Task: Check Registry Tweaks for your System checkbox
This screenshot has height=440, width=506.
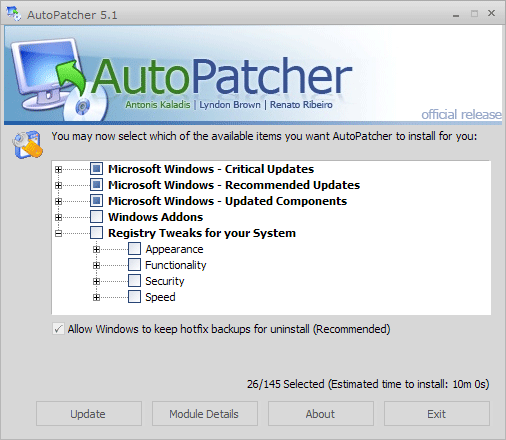Action: tap(96, 233)
